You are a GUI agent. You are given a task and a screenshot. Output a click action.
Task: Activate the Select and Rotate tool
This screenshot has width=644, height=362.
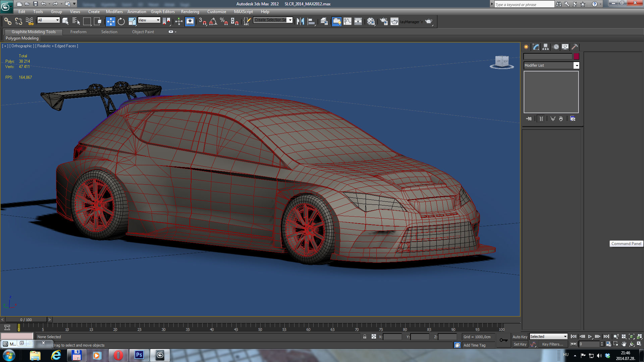click(x=121, y=22)
